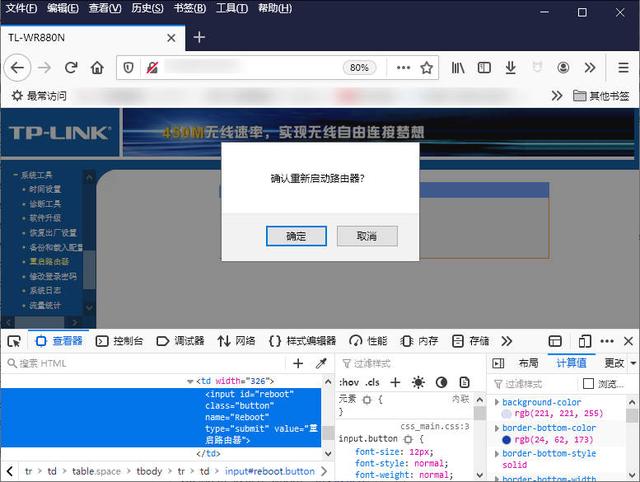
Task: Show more bookmarks toolbar overflow chevron
Action: pos(557,96)
